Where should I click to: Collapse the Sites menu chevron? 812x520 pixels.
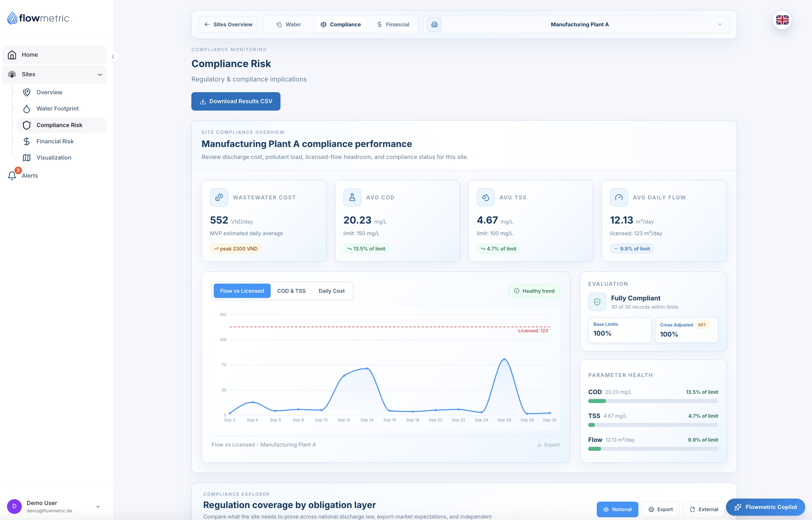(100, 75)
